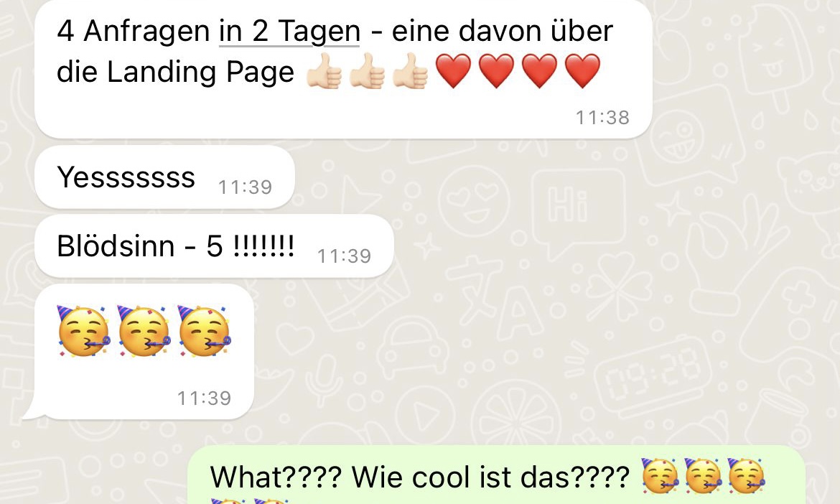Tap the third party face emoji in white bubble
The width and height of the screenshot is (840, 504).
pyautogui.click(x=204, y=331)
